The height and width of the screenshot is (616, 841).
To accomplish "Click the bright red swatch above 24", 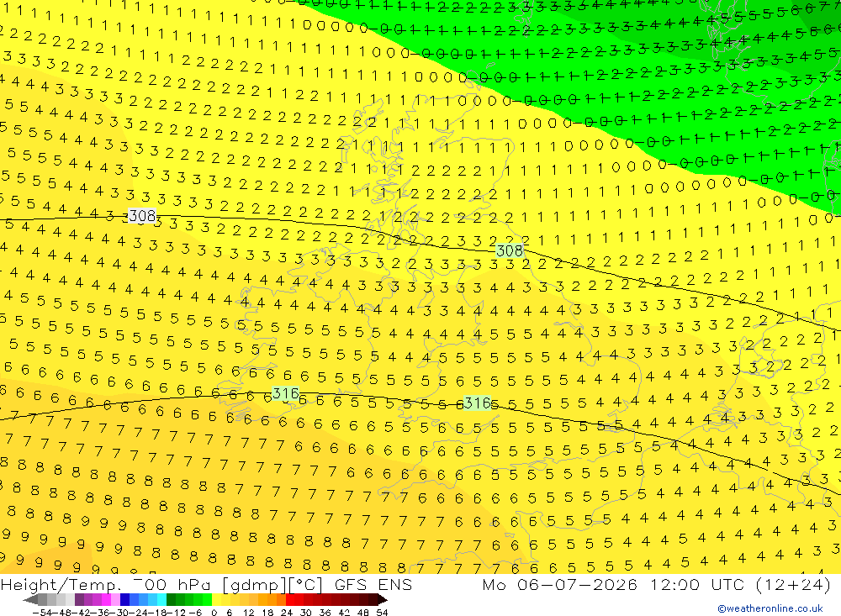I will pyautogui.click(x=290, y=600).
